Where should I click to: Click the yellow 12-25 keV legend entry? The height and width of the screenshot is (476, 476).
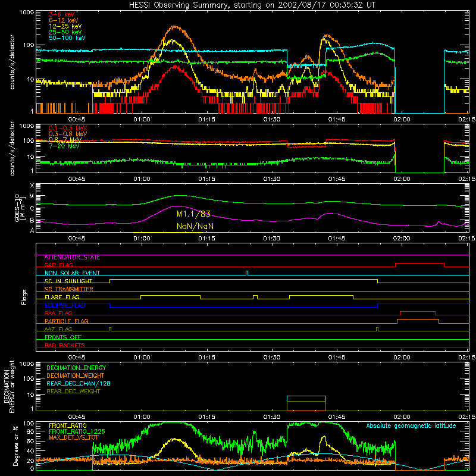tap(65, 26)
